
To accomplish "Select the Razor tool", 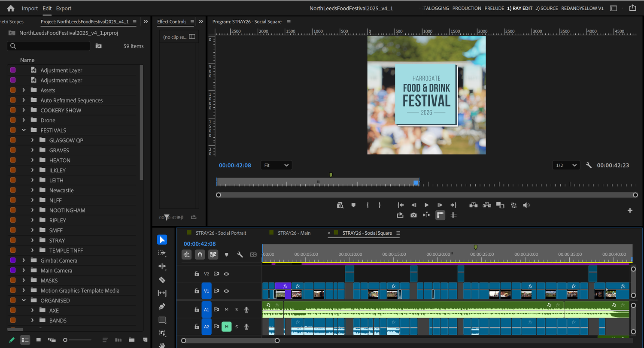I will pos(162,280).
